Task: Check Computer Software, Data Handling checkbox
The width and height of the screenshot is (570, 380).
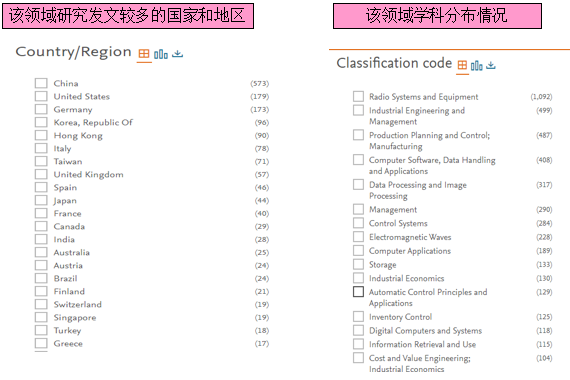Action: (x=358, y=160)
